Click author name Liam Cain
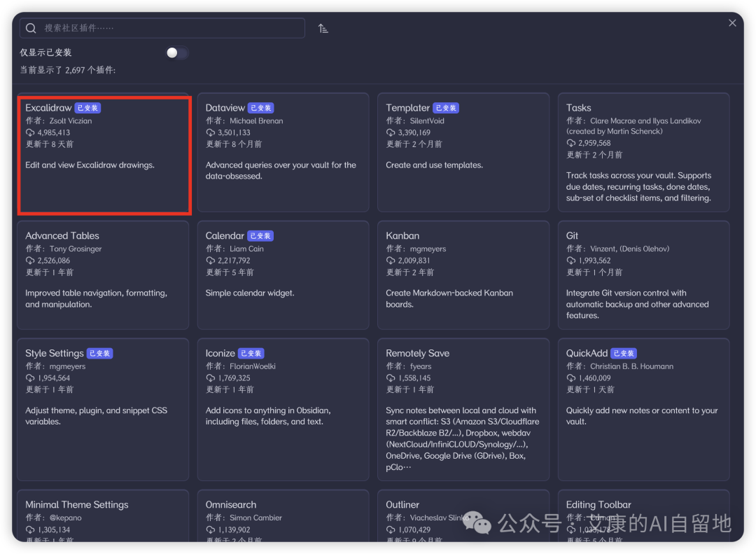This screenshot has height=554, width=756. (x=246, y=249)
